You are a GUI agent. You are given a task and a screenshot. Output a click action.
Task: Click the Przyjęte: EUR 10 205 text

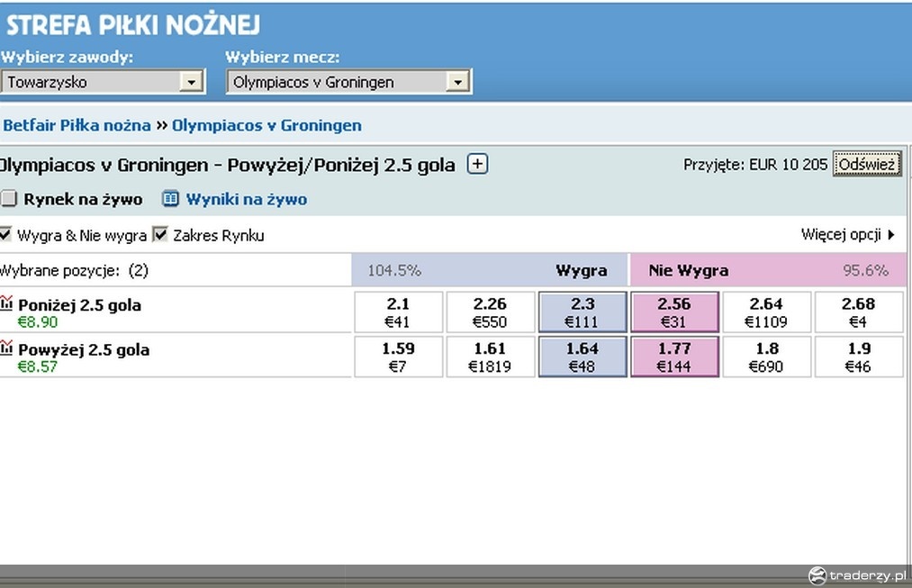755,165
